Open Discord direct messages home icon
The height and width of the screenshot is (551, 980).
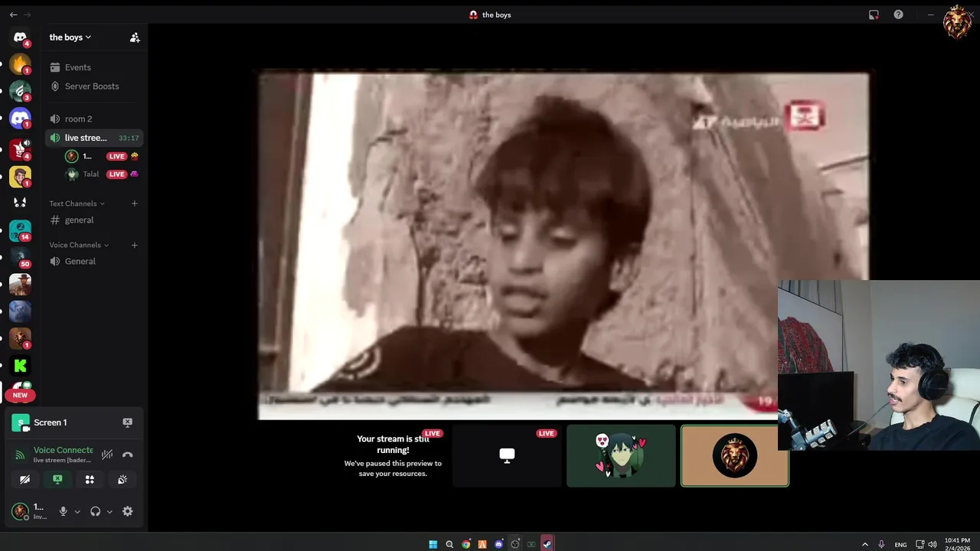tap(20, 37)
